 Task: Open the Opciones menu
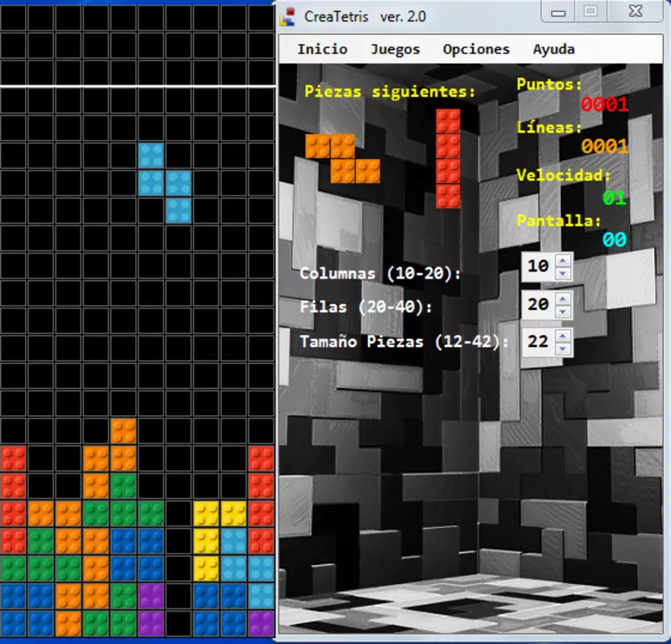click(x=476, y=50)
